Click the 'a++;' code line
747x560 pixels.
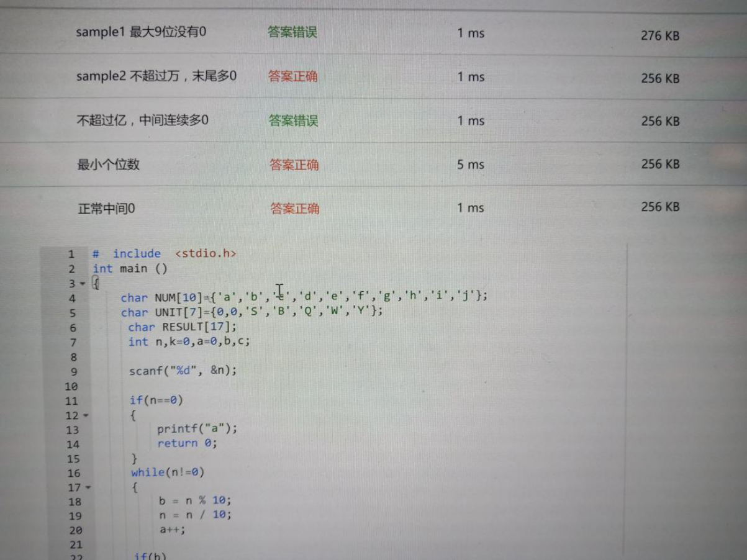tap(173, 530)
